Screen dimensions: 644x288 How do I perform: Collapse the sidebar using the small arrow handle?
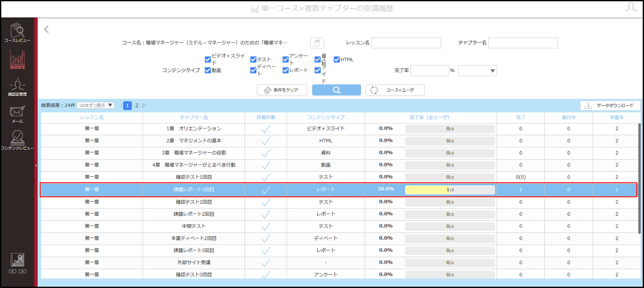coord(36,165)
